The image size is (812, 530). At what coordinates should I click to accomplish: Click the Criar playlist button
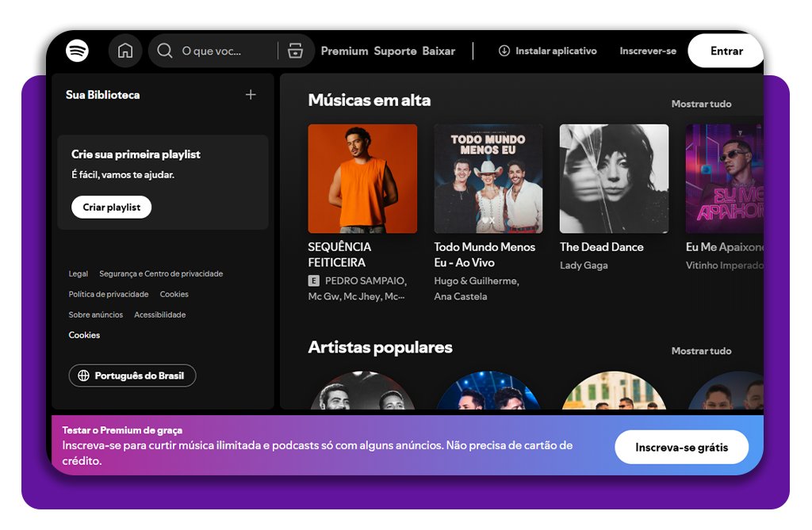tap(111, 207)
